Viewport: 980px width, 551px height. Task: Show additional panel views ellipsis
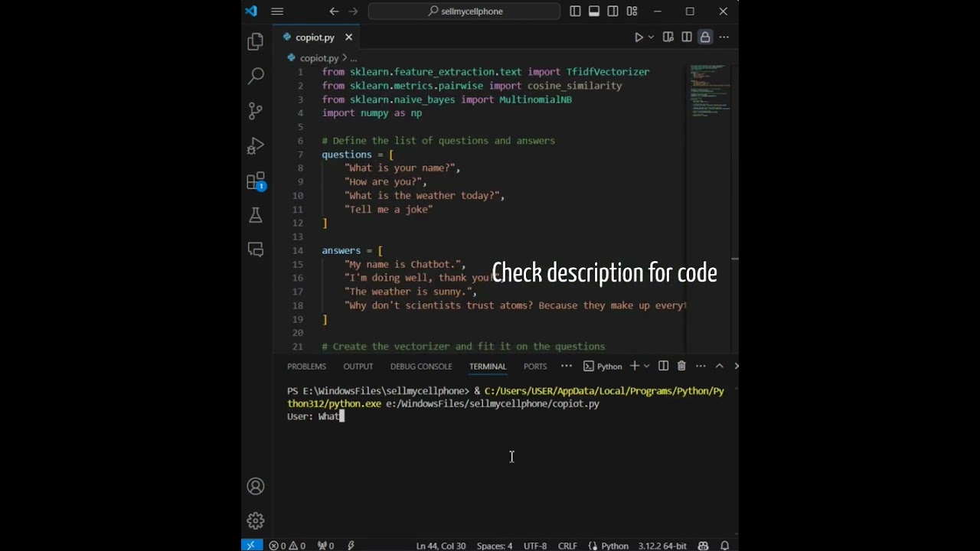coord(567,367)
